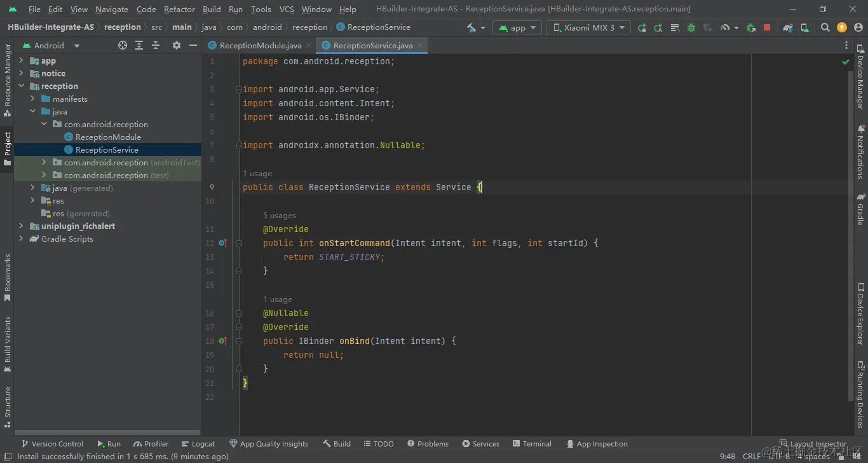This screenshot has width=868, height=463.
Task: Expand the manifests folder
Action: point(32,99)
